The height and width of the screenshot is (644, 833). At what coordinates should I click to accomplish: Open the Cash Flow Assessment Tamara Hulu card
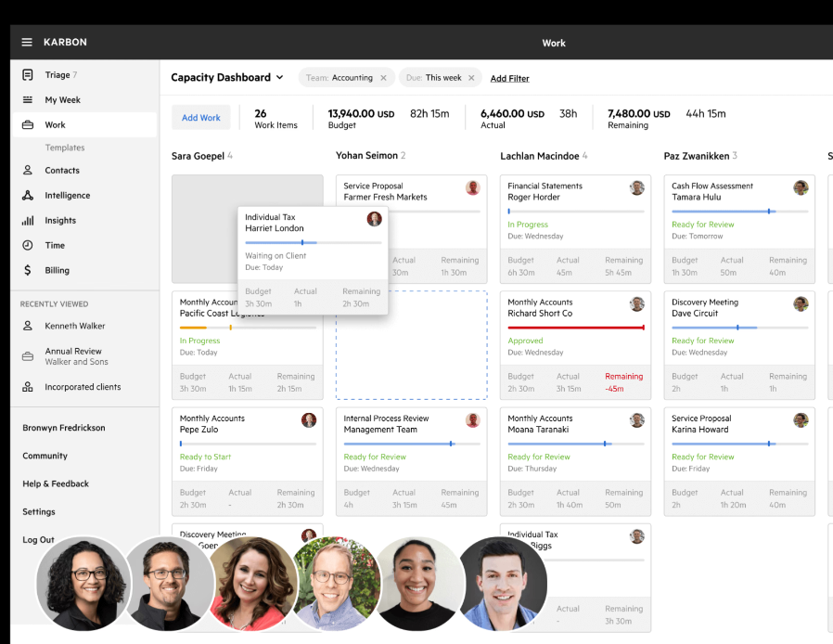pyautogui.click(x=738, y=223)
